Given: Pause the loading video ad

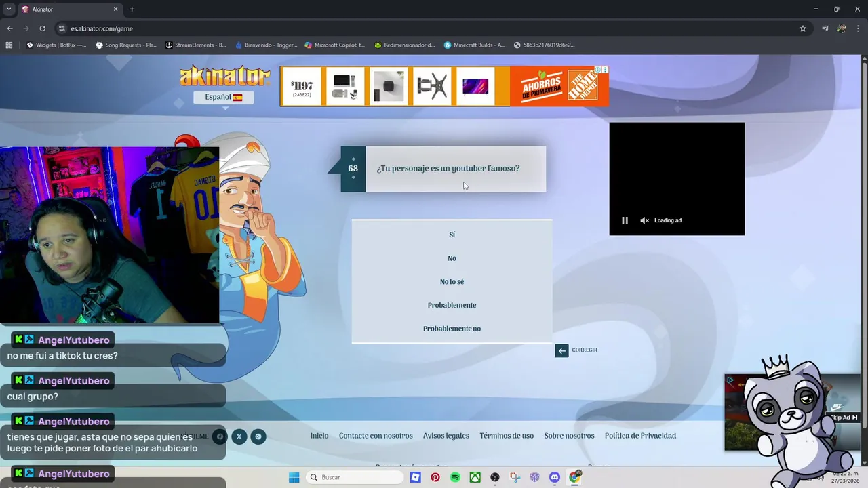Looking at the screenshot, I should coord(625,220).
